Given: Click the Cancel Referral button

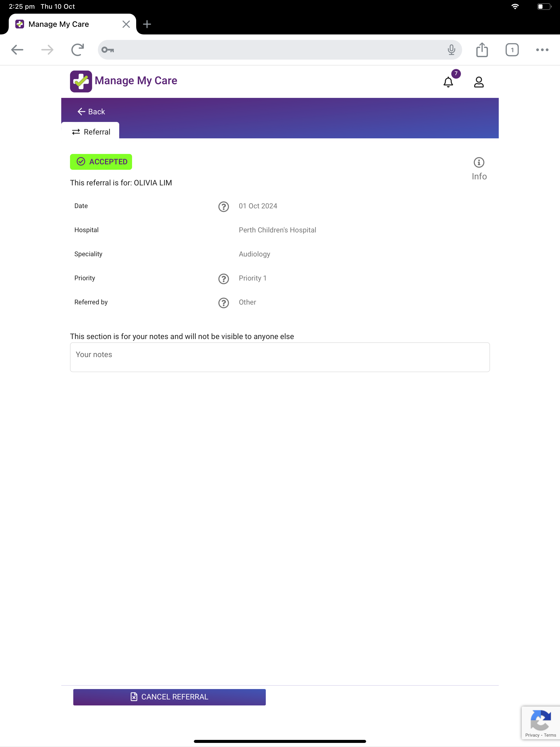Looking at the screenshot, I should [x=170, y=697].
